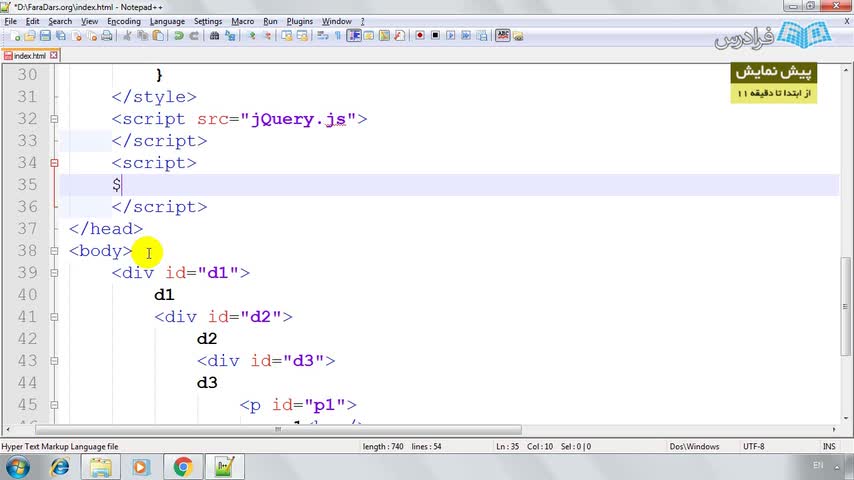
Task: Open the Window menu
Action: pyautogui.click(x=337, y=21)
